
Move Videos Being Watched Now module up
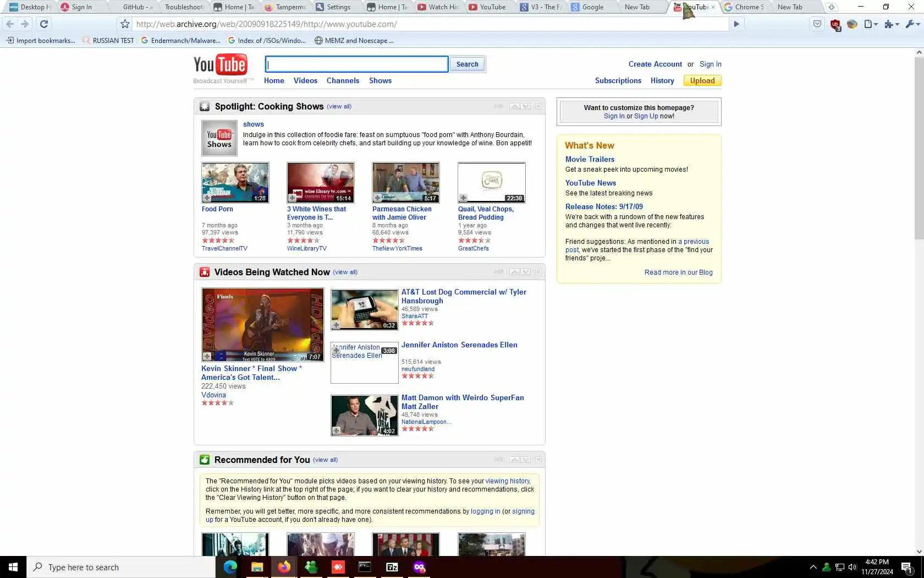pos(515,272)
